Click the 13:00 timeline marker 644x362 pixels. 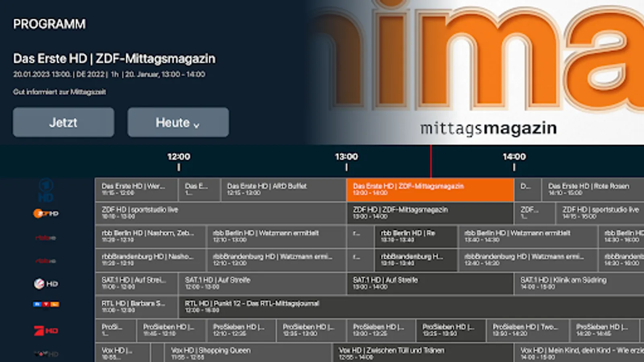pyautogui.click(x=346, y=161)
